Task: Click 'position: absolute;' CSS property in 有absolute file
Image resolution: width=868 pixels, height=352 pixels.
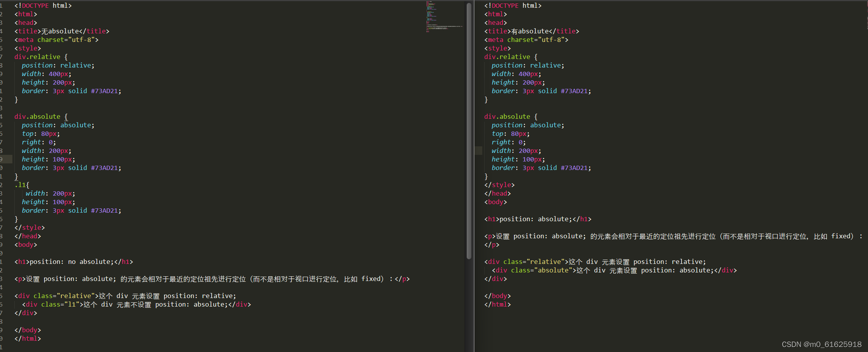Action: coord(528,125)
